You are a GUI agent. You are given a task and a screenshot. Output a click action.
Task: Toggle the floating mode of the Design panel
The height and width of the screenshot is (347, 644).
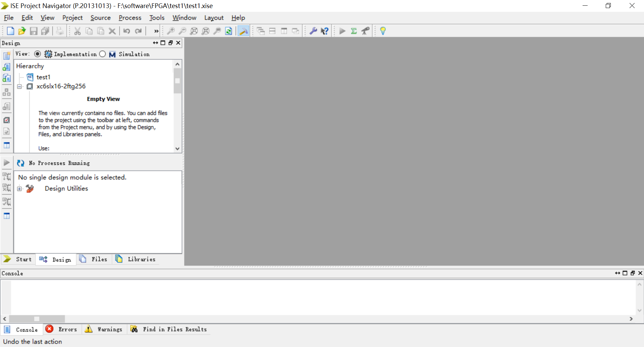(x=170, y=43)
